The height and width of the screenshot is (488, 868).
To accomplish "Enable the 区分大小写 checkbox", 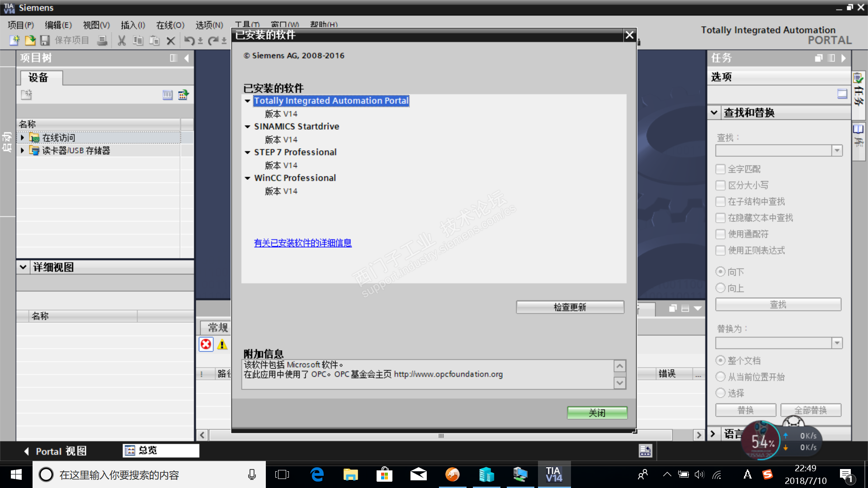I will click(720, 185).
